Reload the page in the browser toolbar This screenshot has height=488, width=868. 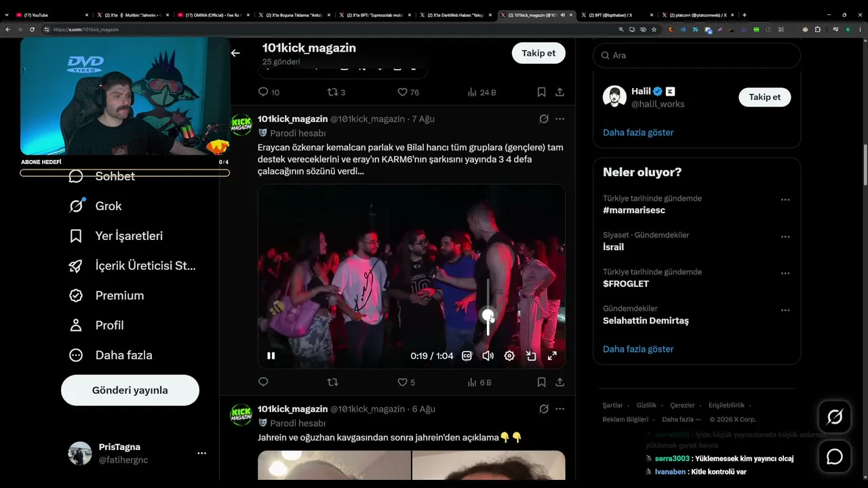point(32,30)
